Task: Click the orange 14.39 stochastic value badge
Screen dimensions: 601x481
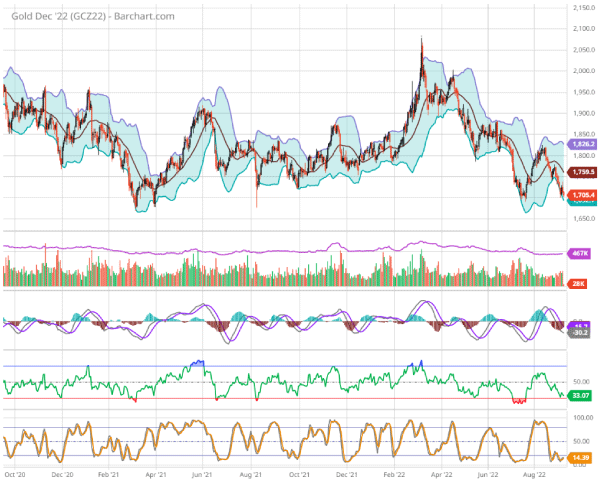Action: pyautogui.click(x=581, y=457)
